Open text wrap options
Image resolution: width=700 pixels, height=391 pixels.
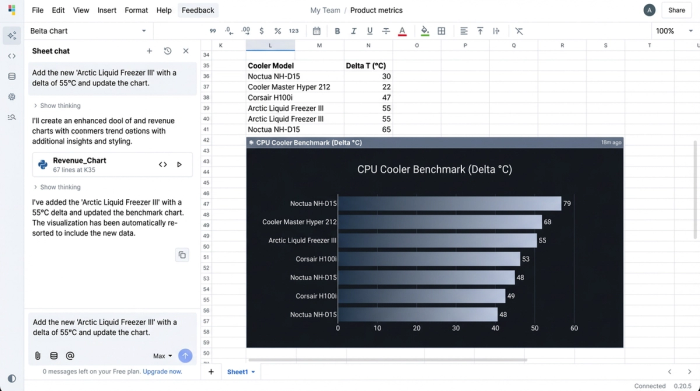pyautogui.click(x=496, y=31)
